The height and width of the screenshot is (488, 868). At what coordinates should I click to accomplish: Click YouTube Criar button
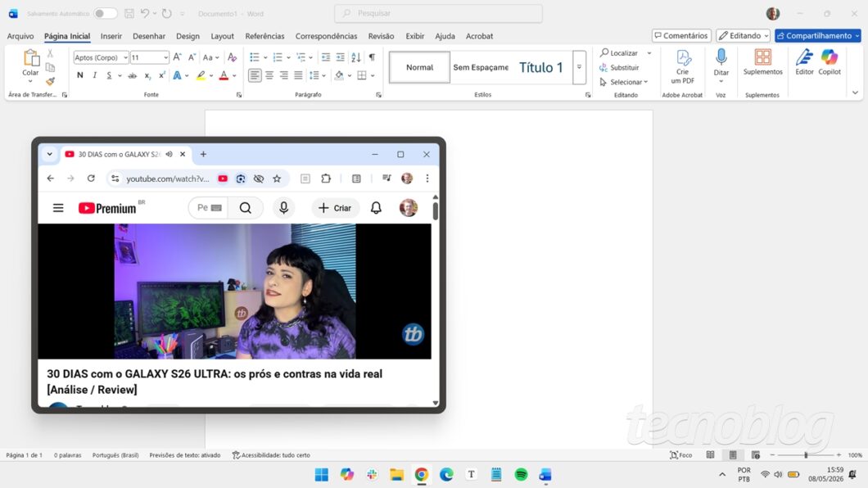335,208
